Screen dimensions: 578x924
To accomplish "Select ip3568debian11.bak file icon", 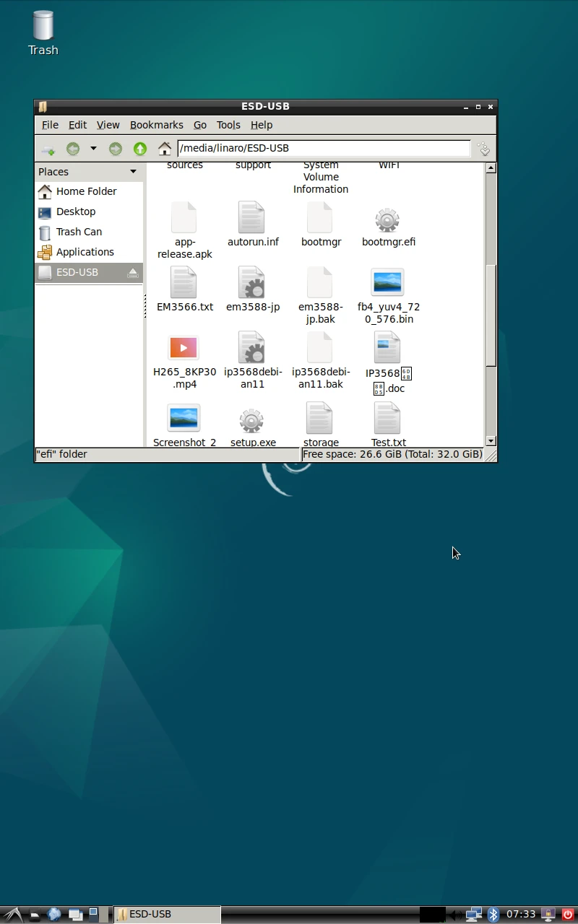I will (319, 348).
